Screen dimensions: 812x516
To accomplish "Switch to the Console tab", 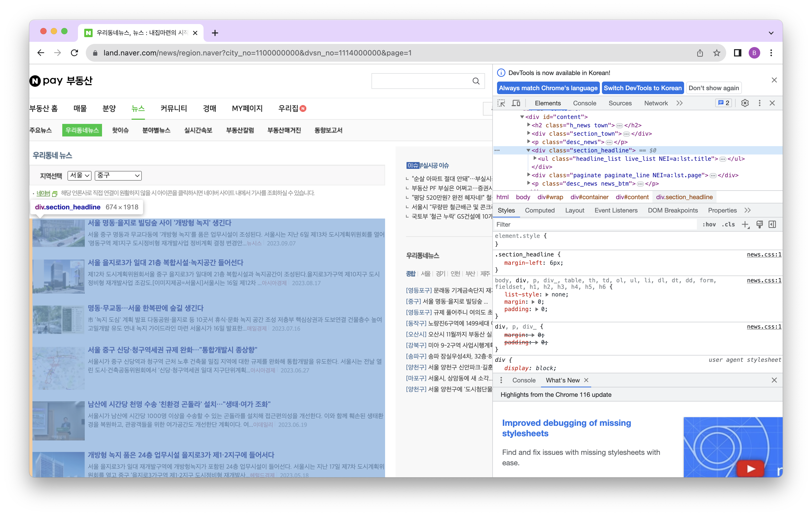I will point(584,103).
